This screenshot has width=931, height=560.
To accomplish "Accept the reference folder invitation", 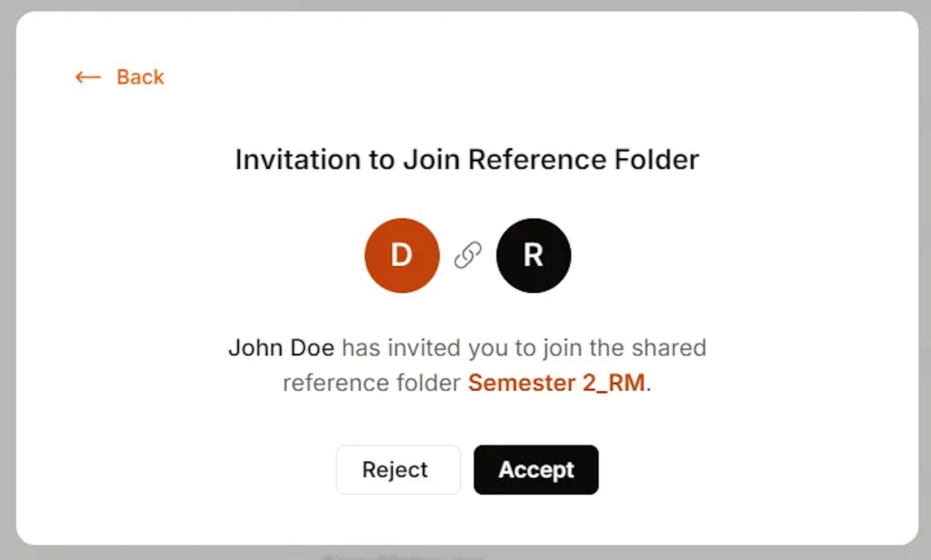I will [536, 470].
